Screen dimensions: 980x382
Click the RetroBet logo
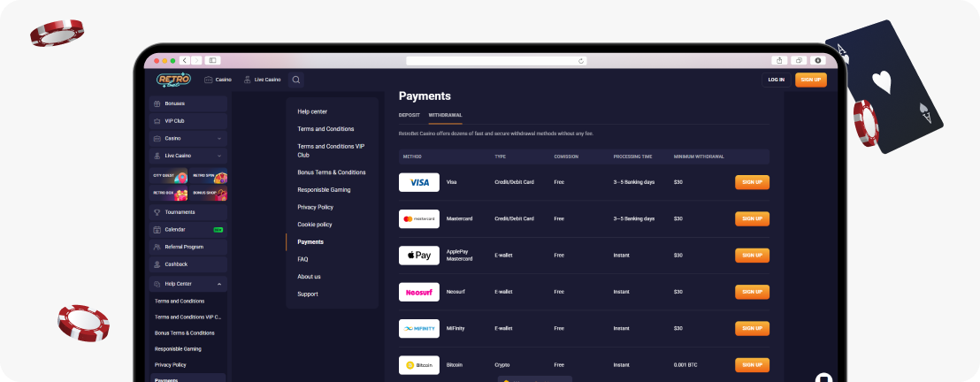pyautogui.click(x=173, y=80)
